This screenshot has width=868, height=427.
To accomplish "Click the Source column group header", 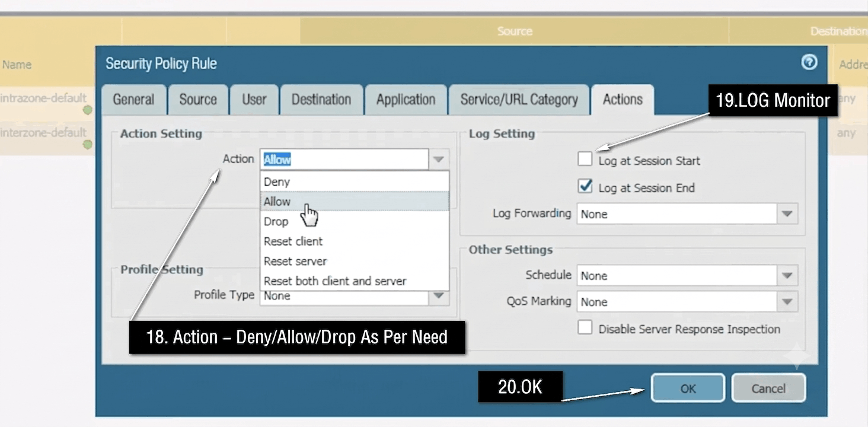I will [515, 31].
